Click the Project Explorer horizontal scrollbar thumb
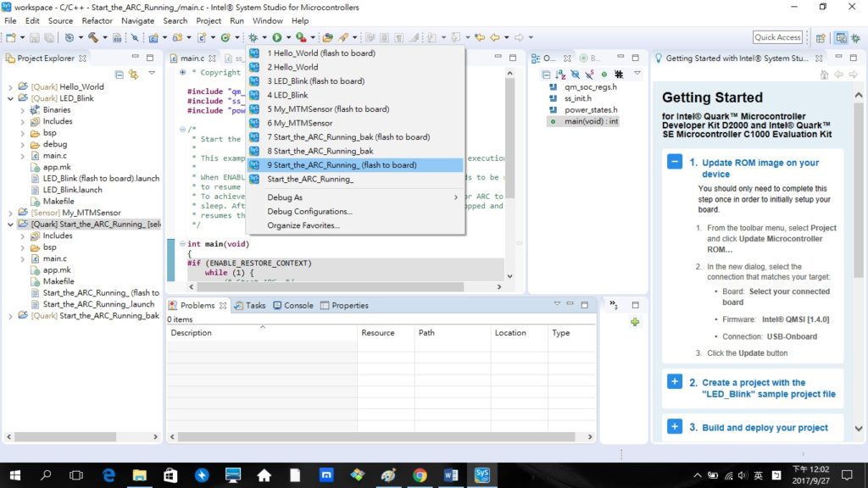Image resolution: width=868 pixels, height=488 pixels. tap(66, 436)
